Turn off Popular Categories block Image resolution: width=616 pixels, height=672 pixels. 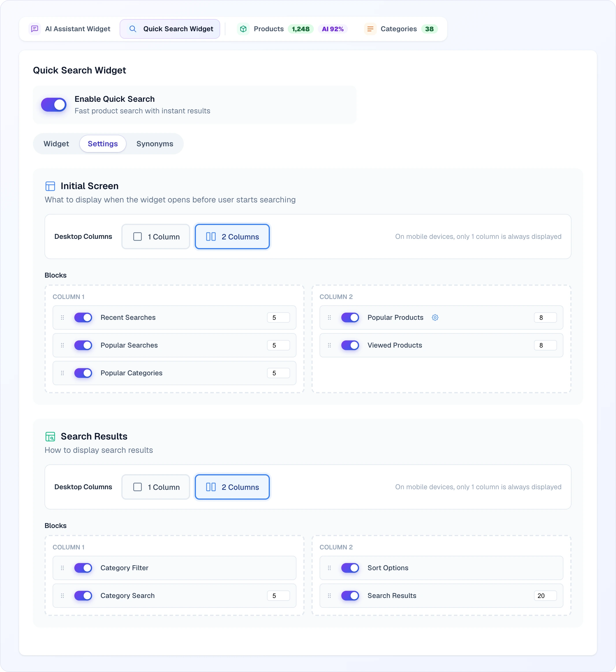coord(83,373)
